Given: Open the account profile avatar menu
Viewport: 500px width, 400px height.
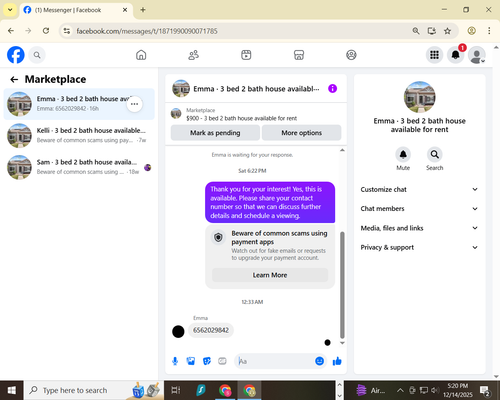Looking at the screenshot, I should click(x=477, y=55).
